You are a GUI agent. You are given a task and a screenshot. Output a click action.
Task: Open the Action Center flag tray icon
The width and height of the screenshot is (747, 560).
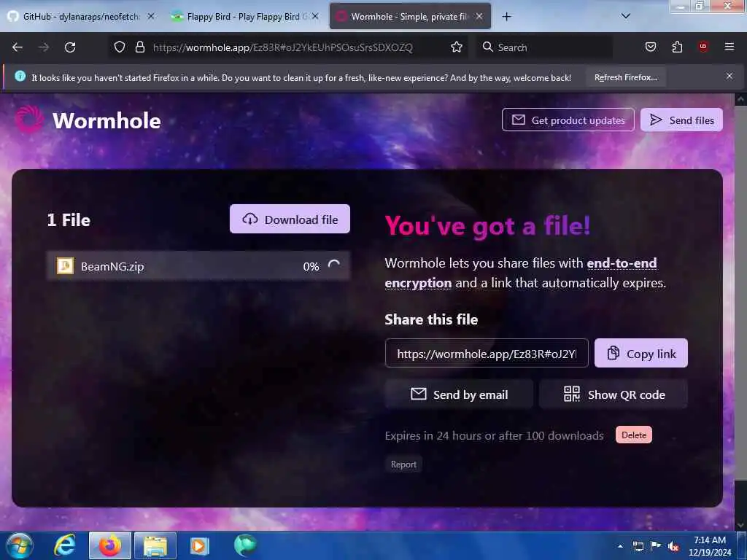[x=656, y=546]
